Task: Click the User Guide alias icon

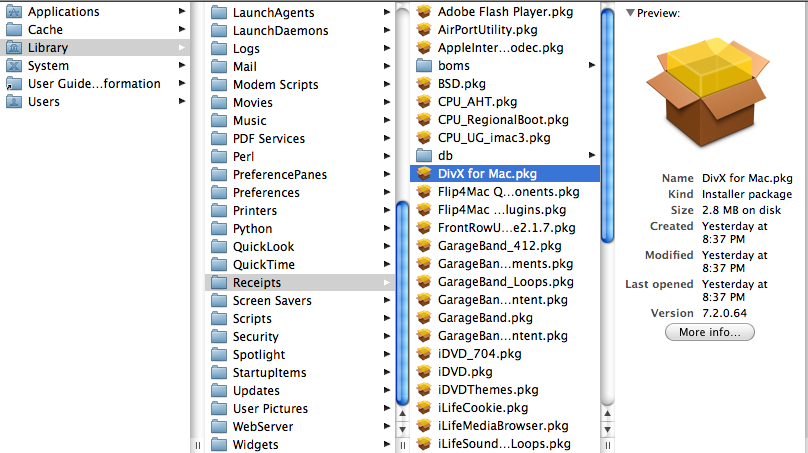Action: (14, 83)
